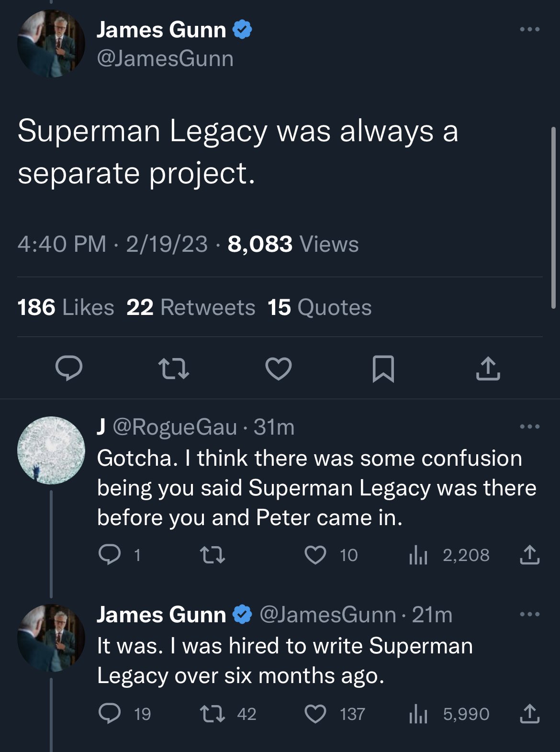Reply to RogueGau's comment

click(x=110, y=555)
